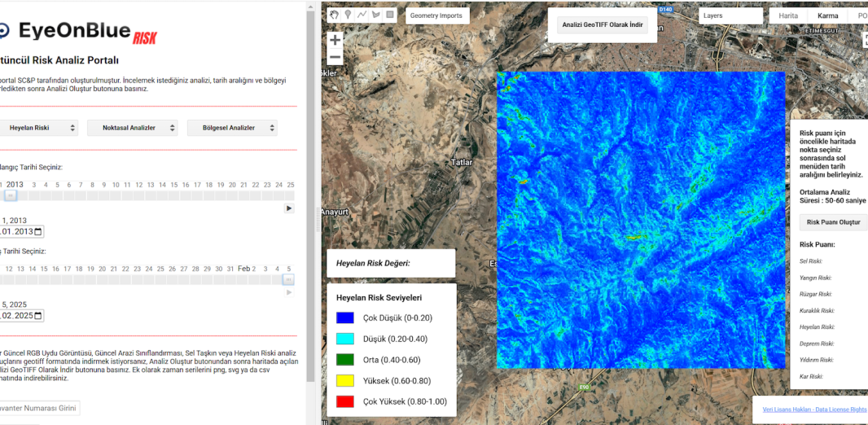Click the yellow Yüksek legend swatch
The width and height of the screenshot is (868, 425).
coord(345,381)
